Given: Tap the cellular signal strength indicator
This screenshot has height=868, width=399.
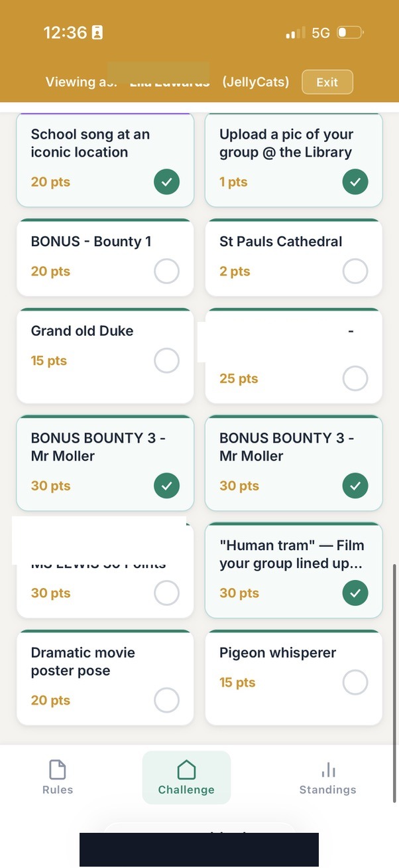Looking at the screenshot, I should (292, 32).
